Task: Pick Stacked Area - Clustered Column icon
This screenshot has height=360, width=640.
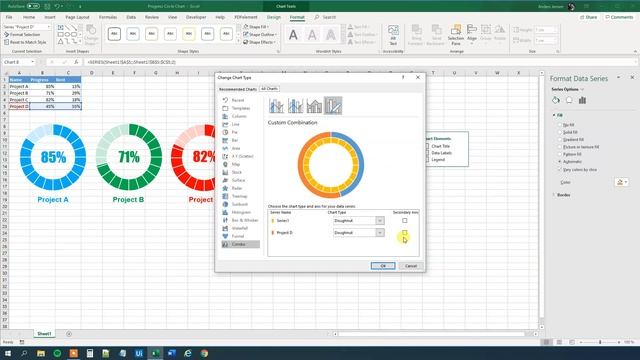Action: coord(314,106)
